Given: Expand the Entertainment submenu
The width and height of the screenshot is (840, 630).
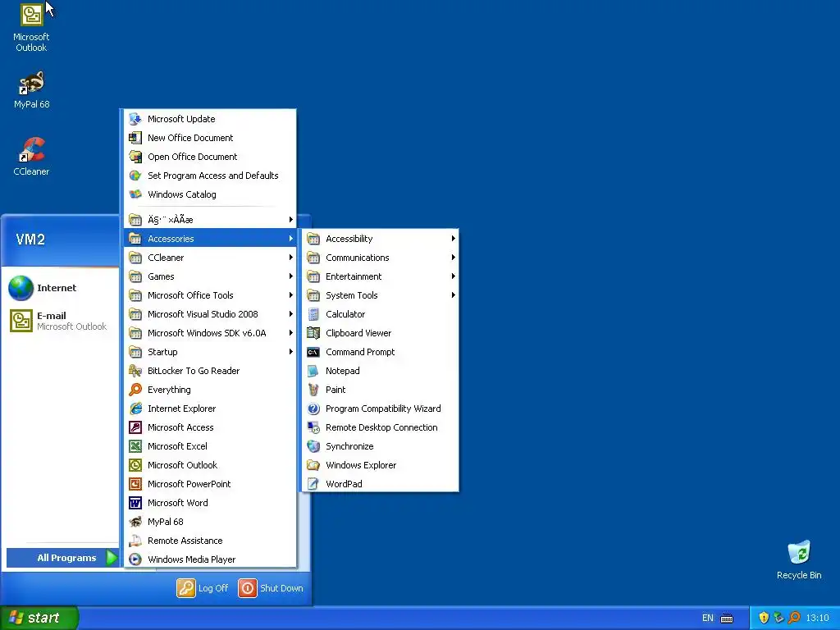Looking at the screenshot, I should pyautogui.click(x=380, y=276).
